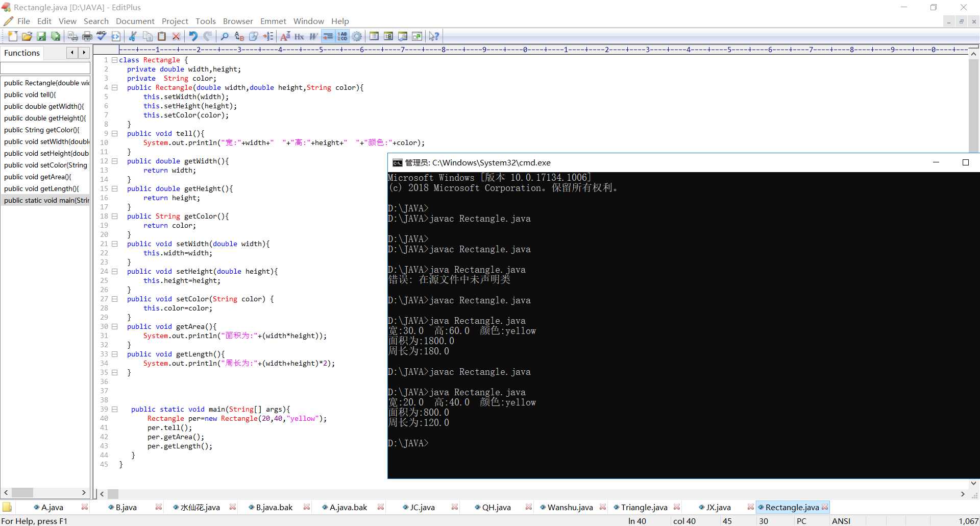Collapse the getArea() fold at line 30
The image size is (980, 526).
115,327
